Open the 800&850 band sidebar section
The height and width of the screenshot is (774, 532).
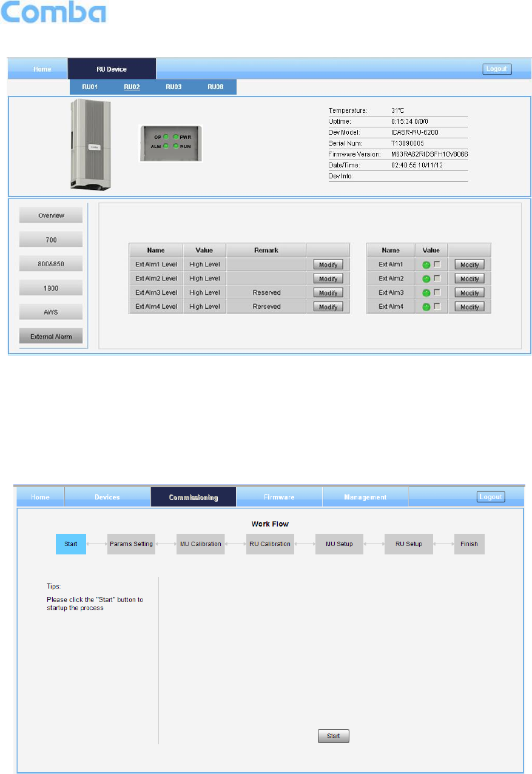[x=51, y=264]
